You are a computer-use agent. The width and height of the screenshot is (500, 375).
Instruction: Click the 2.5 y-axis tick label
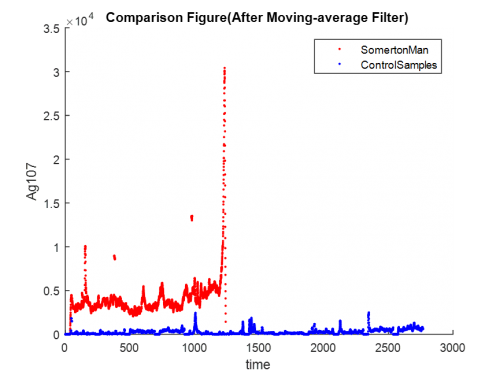pos(52,116)
